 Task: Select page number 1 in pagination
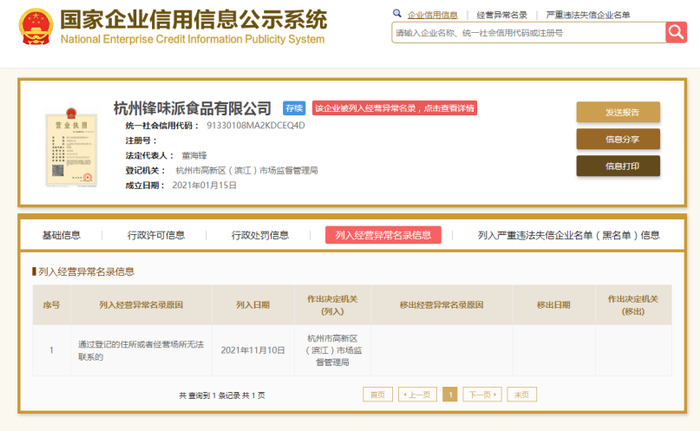pyautogui.click(x=450, y=394)
